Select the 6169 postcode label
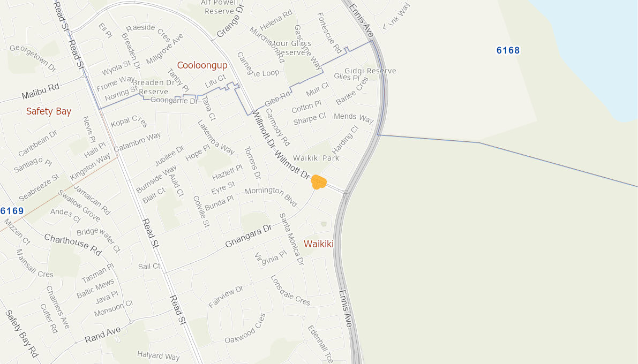This screenshot has height=364, width=638. click(x=12, y=211)
